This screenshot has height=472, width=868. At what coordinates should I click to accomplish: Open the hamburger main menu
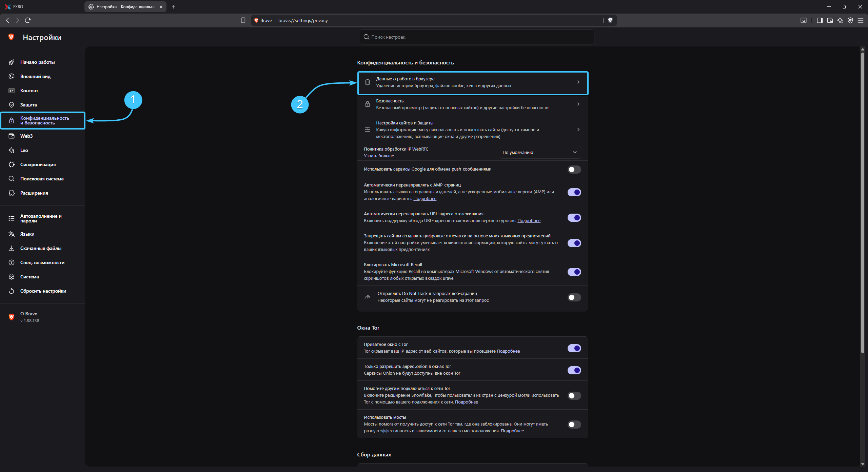pos(860,20)
